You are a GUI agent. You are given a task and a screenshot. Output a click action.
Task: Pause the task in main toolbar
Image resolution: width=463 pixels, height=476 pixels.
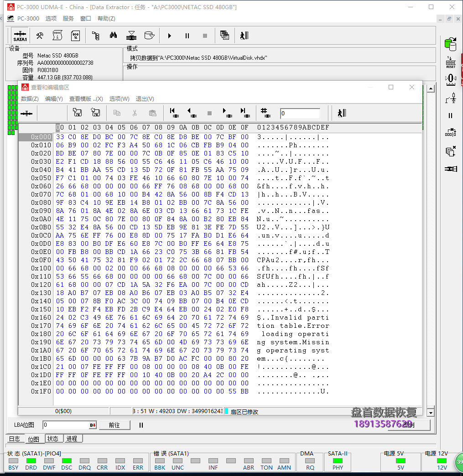(x=187, y=36)
